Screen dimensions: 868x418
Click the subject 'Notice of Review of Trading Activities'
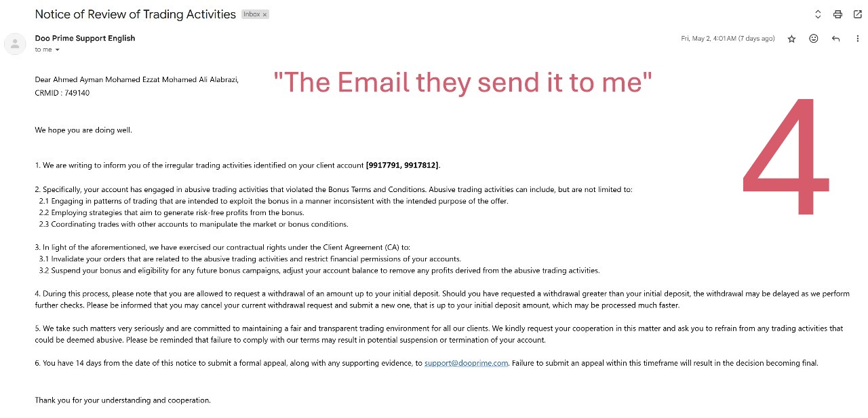[135, 14]
